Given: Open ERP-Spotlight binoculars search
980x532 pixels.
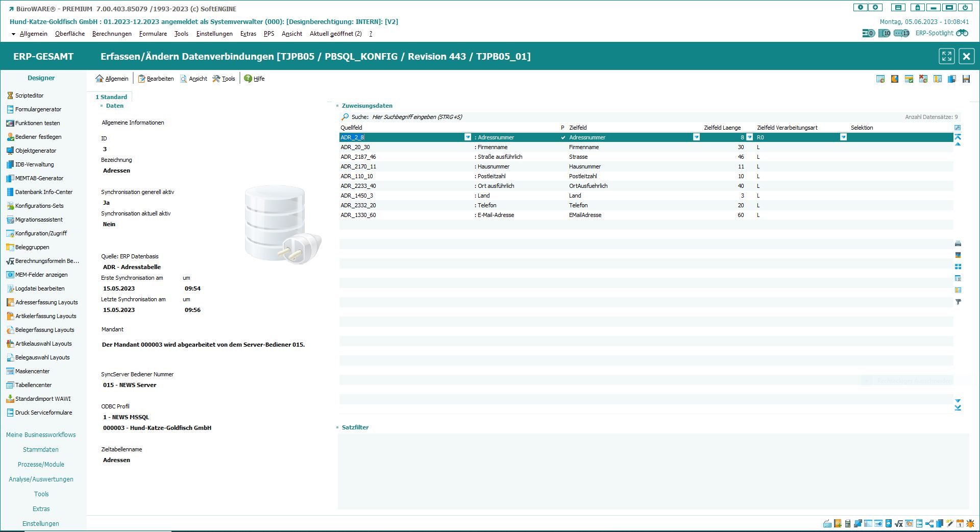Looking at the screenshot, I should (x=962, y=33).
